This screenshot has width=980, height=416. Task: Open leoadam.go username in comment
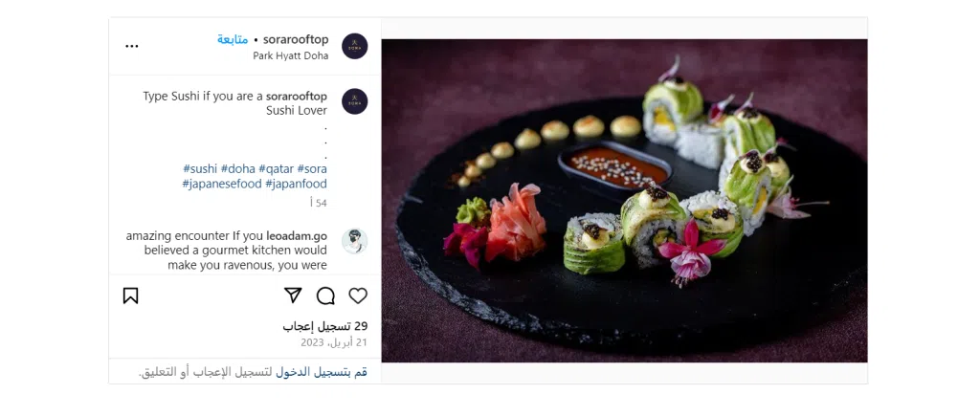(x=297, y=236)
